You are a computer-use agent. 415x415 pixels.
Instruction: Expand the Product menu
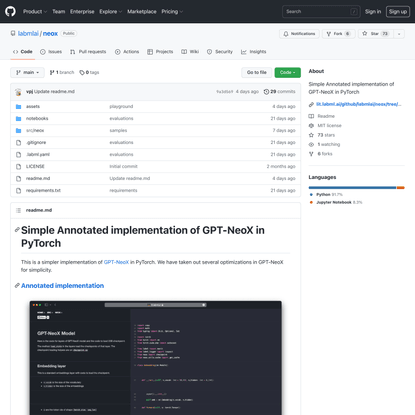pos(35,12)
